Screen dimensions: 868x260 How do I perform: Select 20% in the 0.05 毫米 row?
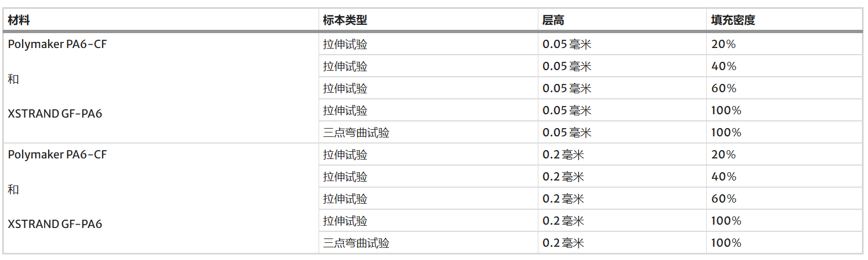(x=723, y=44)
